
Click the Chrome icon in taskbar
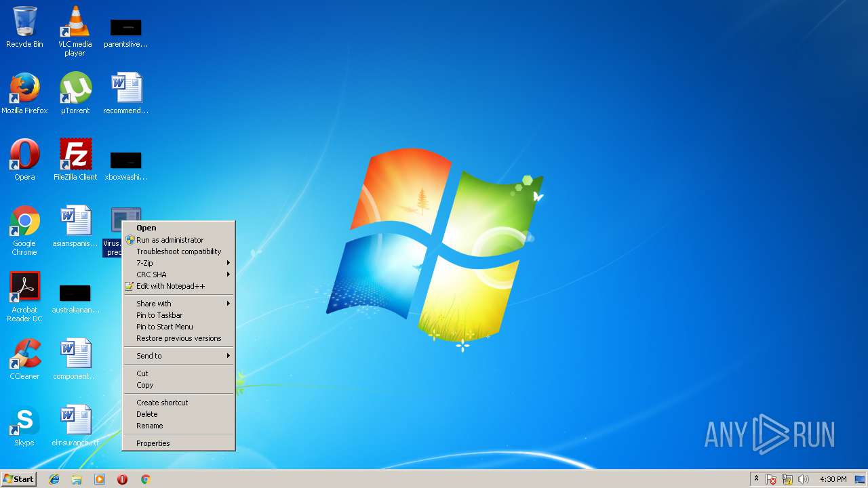[x=145, y=479]
